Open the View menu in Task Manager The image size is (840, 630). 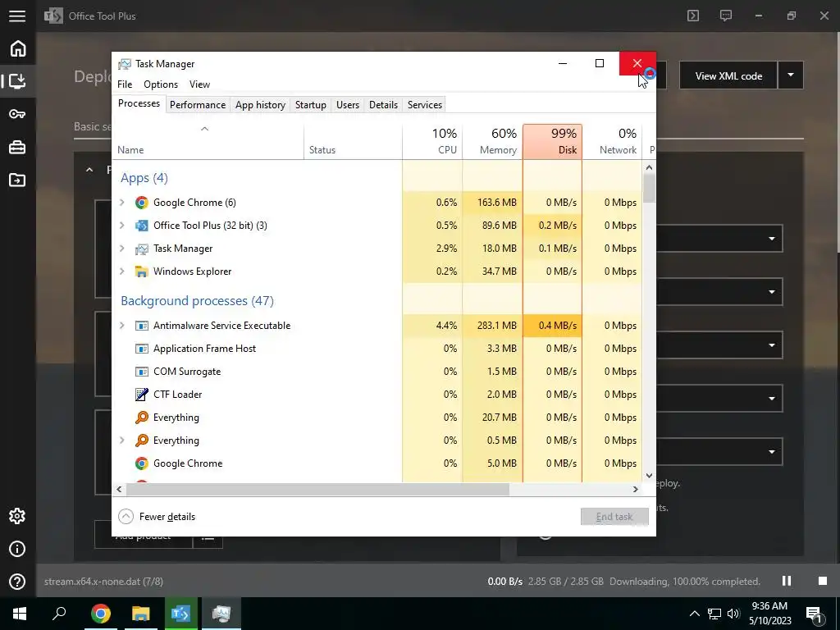tap(199, 84)
